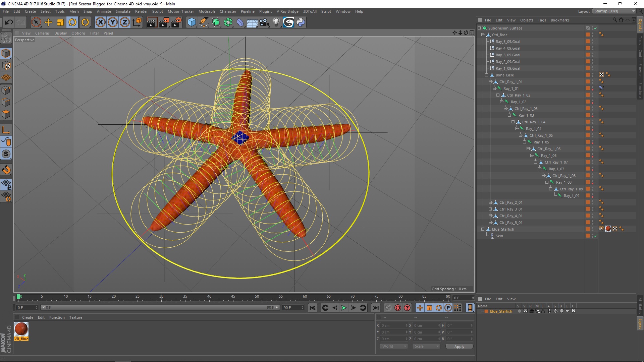
Task: Collapse the Bone_Base hierarchy
Action: (487, 75)
